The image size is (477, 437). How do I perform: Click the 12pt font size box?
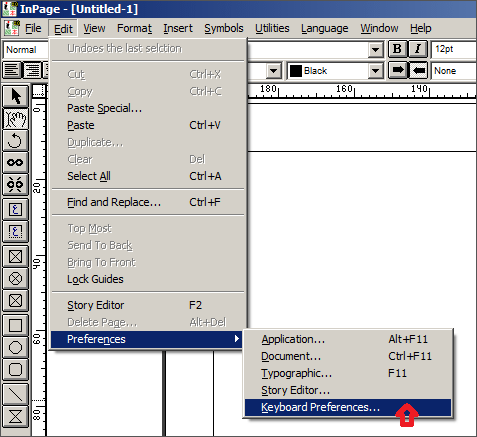[x=454, y=49]
